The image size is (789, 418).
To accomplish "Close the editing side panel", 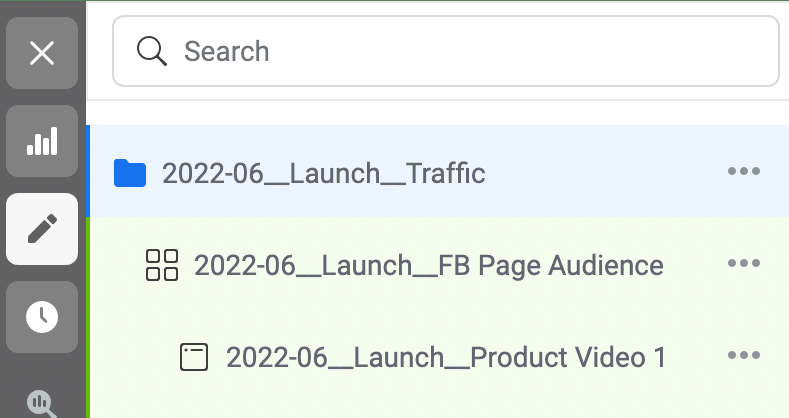I will (42, 53).
